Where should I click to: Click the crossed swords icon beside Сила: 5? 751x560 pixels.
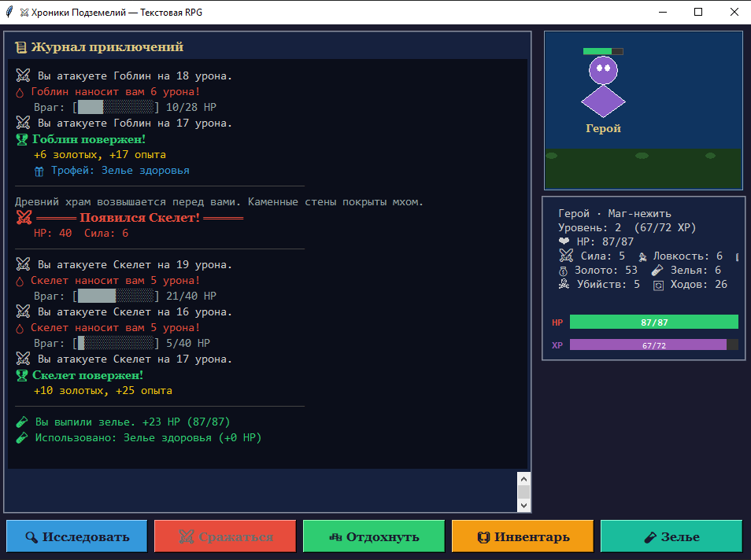tap(565, 256)
